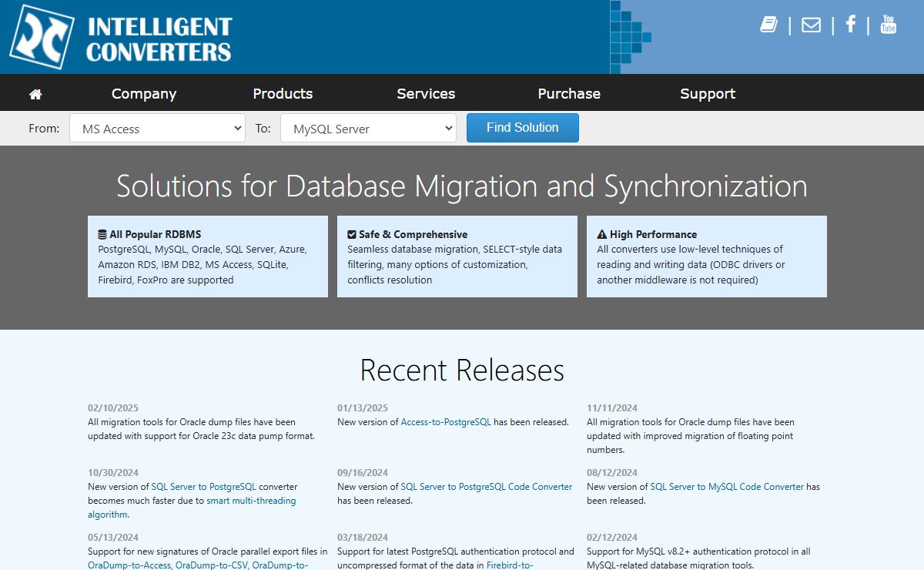Open the Purchase menu
Image resolution: width=924 pixels, height=570 pixels.
coord(569,93)
